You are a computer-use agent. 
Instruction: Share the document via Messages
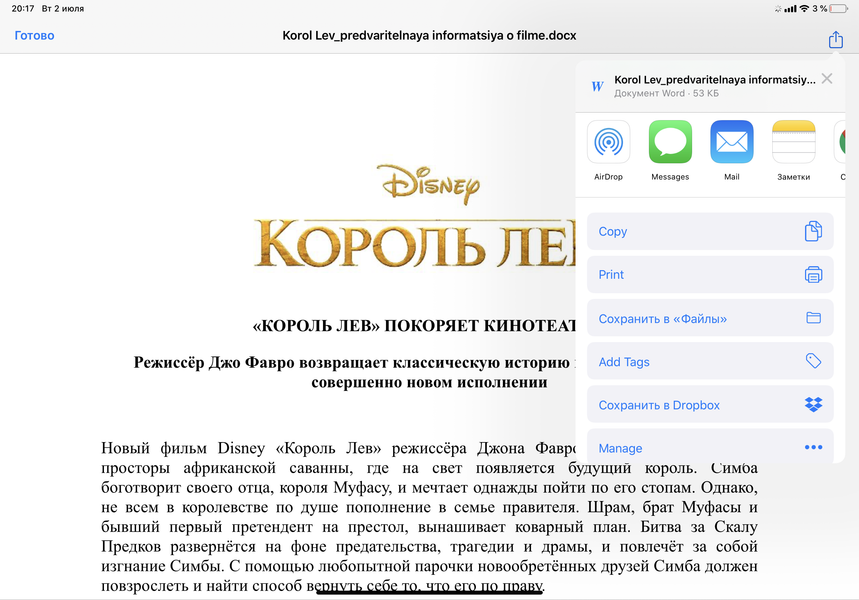[x=670, y=151]
